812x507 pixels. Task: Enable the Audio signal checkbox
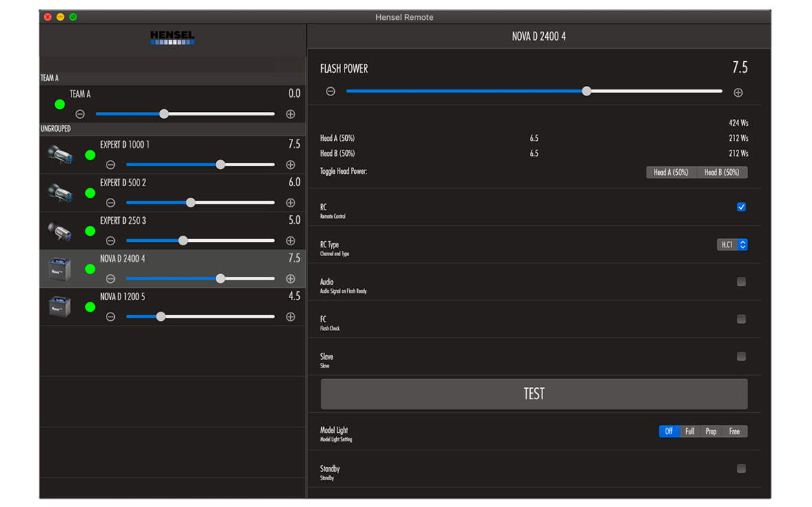point(741,282)
